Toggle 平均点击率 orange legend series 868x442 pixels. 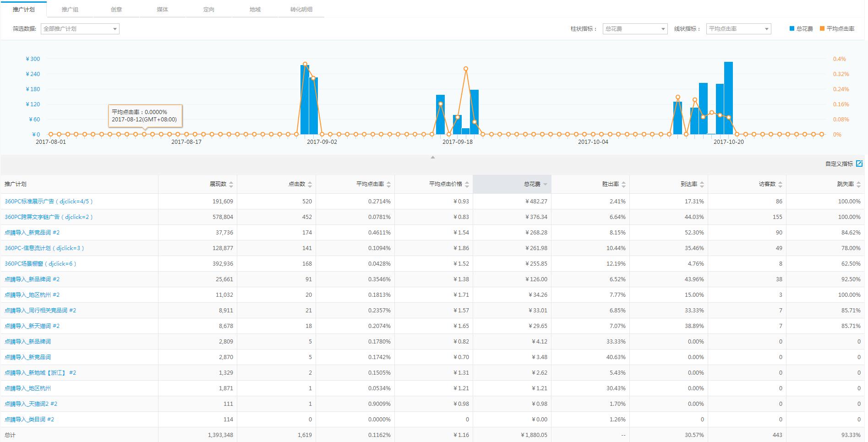click(x=837, y=29)
